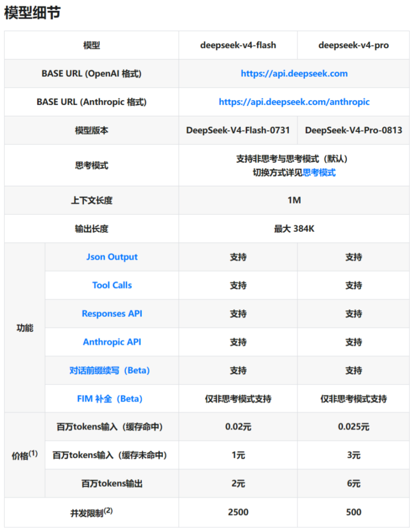Select the 0.02元 price cell

pos(238,427)
